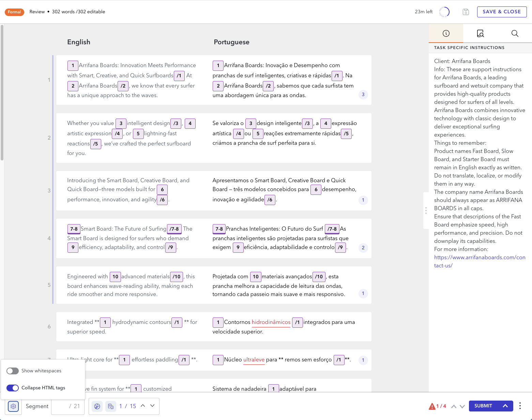Click tag 3 before design inteligente
The image size is (532, 420).
click(251, 123)
